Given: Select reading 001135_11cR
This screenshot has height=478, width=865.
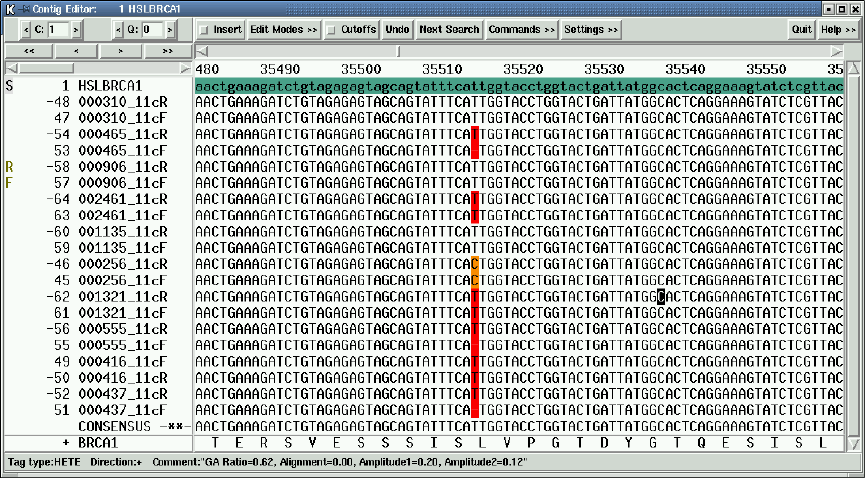Looking at the screenshot, I should [122, 231].
